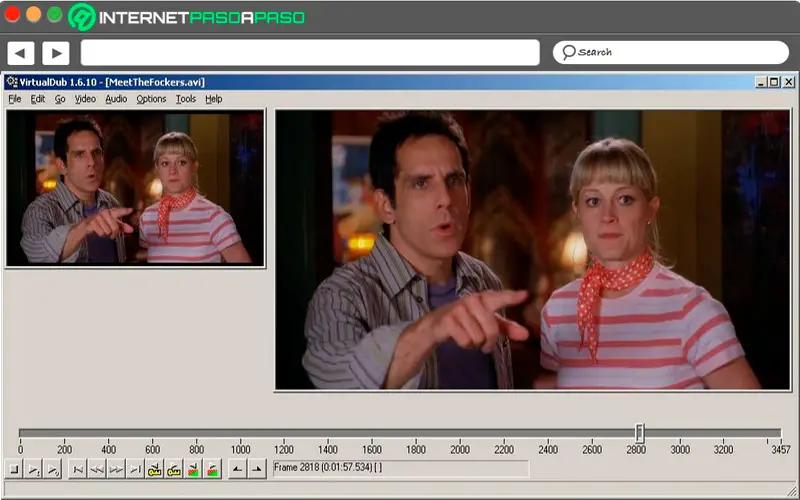
Task: Click the InternetPasoAPaso logo
Action: [187, 17]
